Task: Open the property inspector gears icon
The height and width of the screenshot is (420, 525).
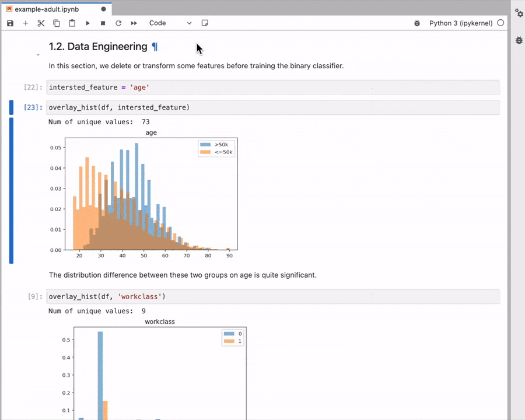Action: coord(519,13)
